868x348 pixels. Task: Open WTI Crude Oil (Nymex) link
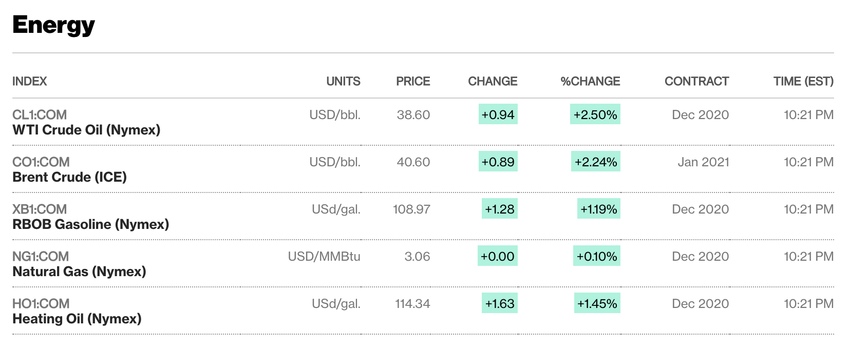[86, 130]
